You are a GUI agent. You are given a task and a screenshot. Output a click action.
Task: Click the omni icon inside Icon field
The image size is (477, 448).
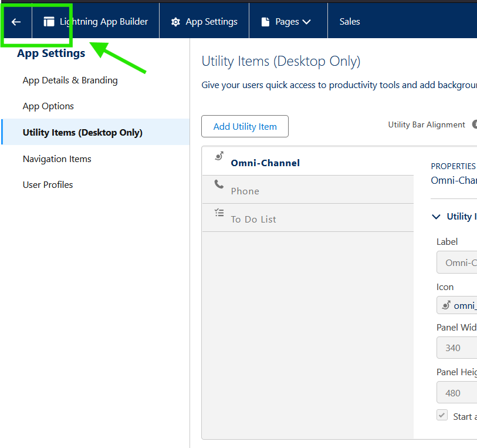tap(446, 305)
